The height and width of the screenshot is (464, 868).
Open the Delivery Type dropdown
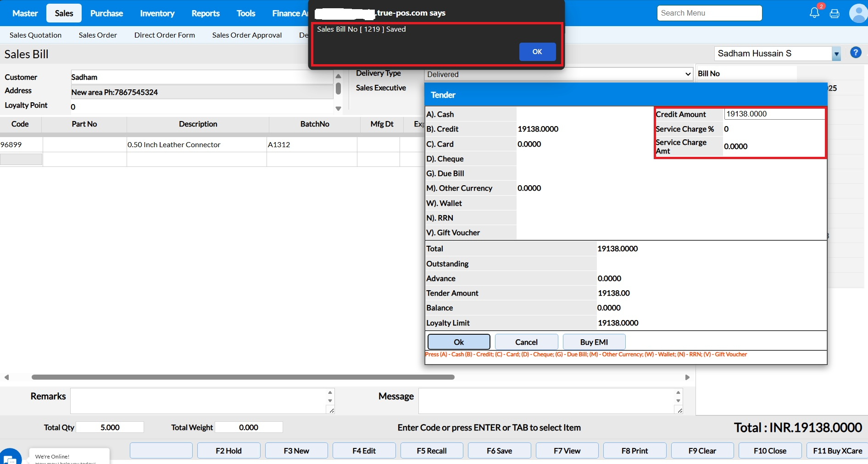pos(558,74)
